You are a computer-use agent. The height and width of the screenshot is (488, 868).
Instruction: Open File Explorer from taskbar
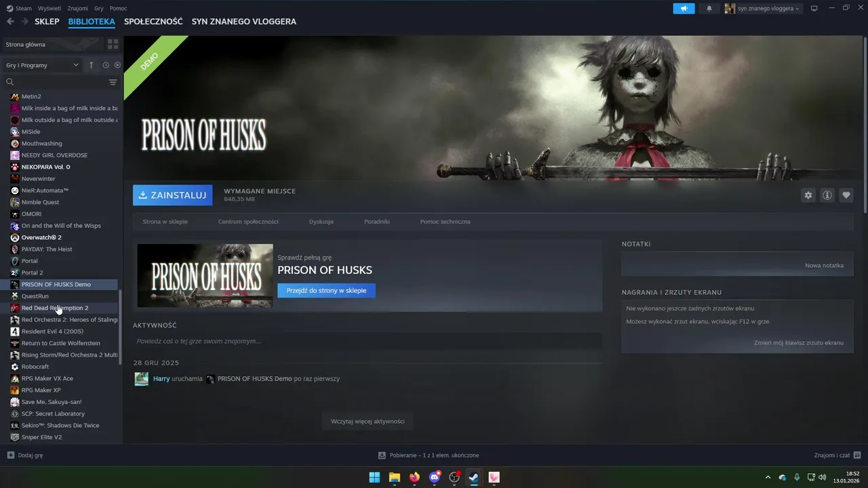394,477
